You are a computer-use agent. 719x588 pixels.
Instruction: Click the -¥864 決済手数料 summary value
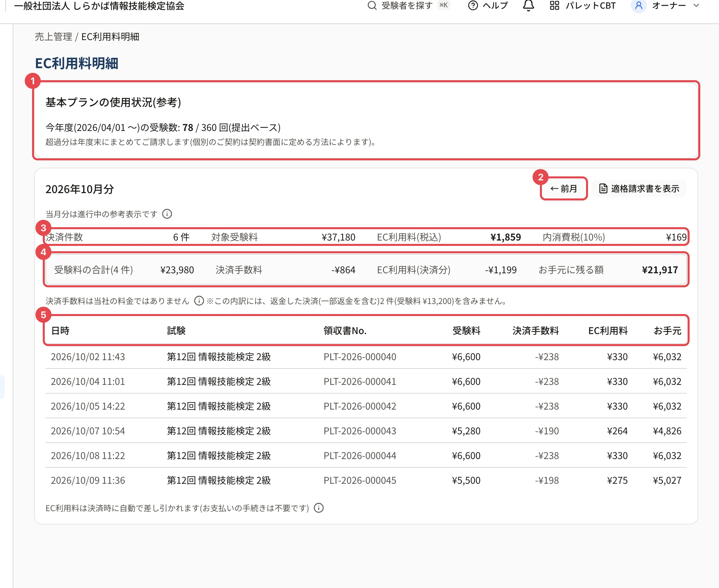[x=343, y=270]
